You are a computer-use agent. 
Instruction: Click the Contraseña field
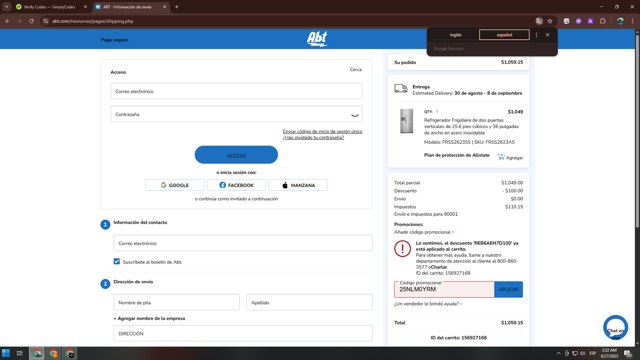[x=236, y=114]
